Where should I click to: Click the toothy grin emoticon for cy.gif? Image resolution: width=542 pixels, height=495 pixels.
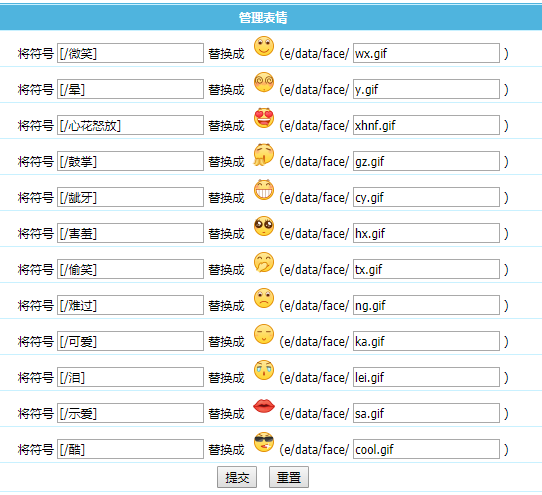pyautogui.click(x=264, y=190)
